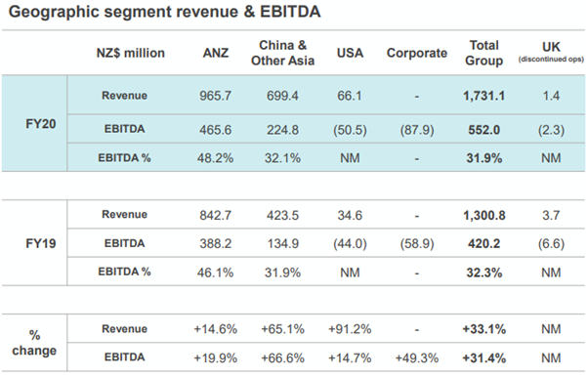Image resolution: width=588 pixels, height=377 pixels.
Task: Click the USA column header
Action: pyautogui.click(x=350, y=53)
